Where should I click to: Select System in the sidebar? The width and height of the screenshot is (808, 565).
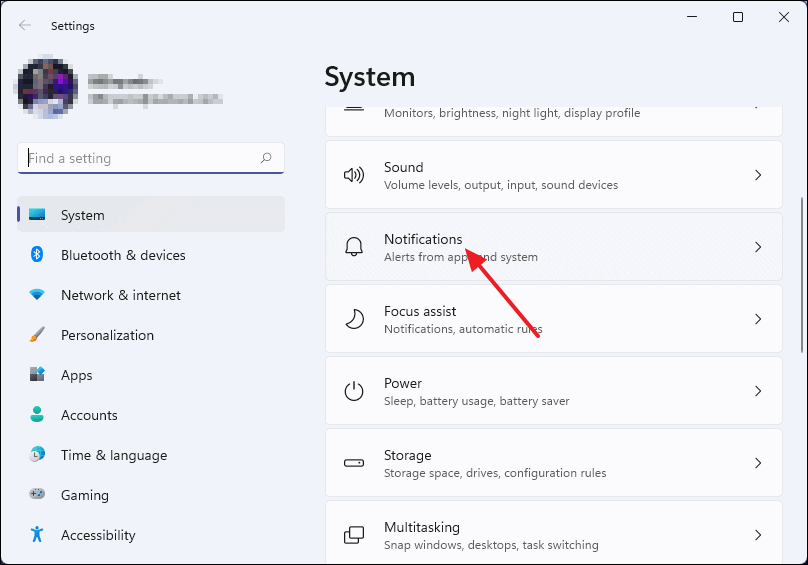(x=151, y=214)
